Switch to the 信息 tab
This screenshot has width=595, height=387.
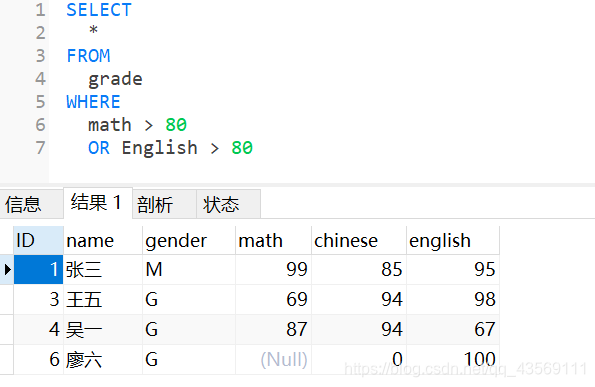point(31,205)
